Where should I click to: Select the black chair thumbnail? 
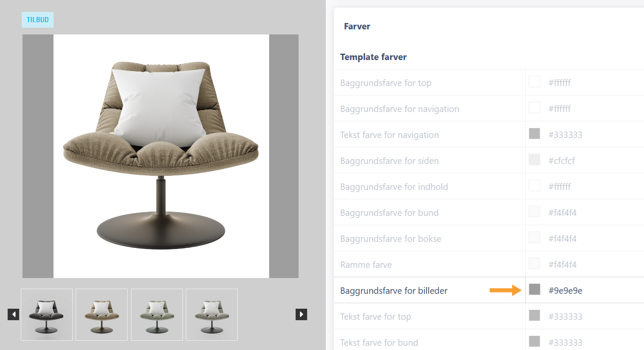pos(47,315)
